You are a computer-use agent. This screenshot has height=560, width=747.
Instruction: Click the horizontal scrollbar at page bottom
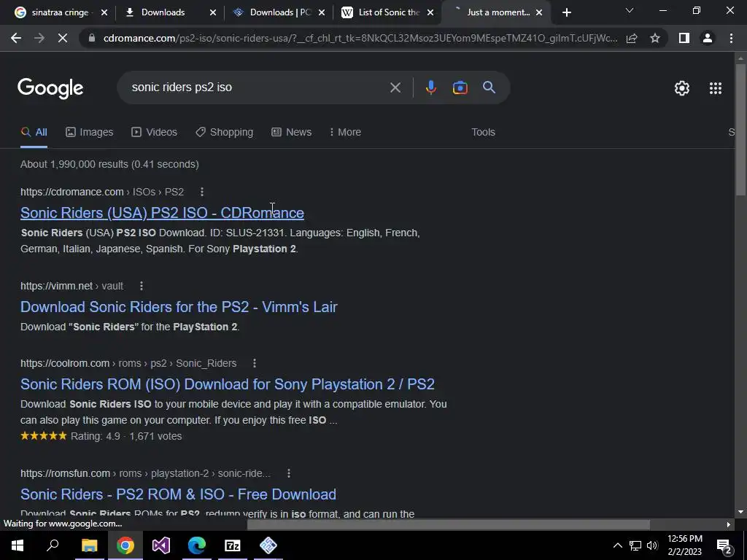tap(449, 525)
